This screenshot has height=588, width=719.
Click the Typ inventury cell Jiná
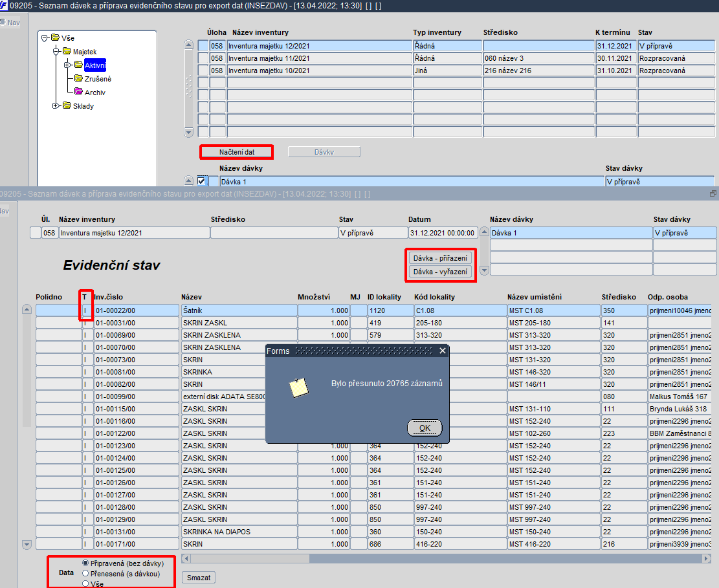point(448,71)
